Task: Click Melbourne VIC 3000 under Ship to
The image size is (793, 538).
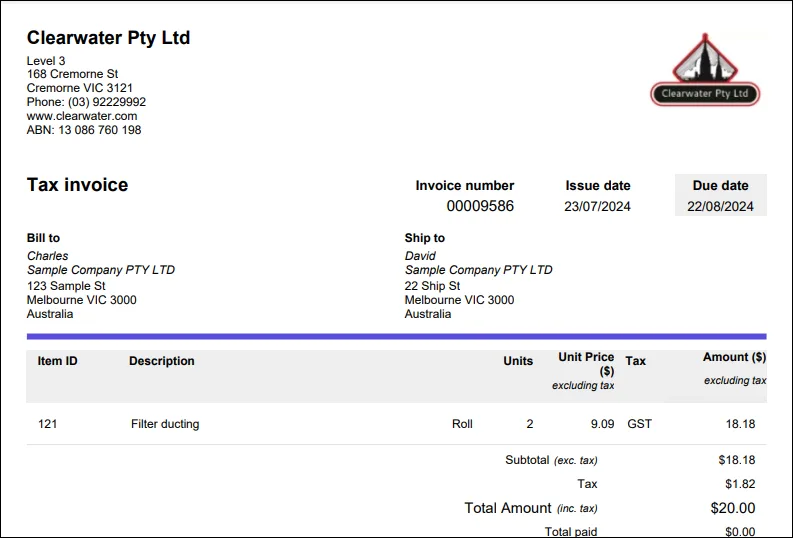Action: click(x=459, y=300)
